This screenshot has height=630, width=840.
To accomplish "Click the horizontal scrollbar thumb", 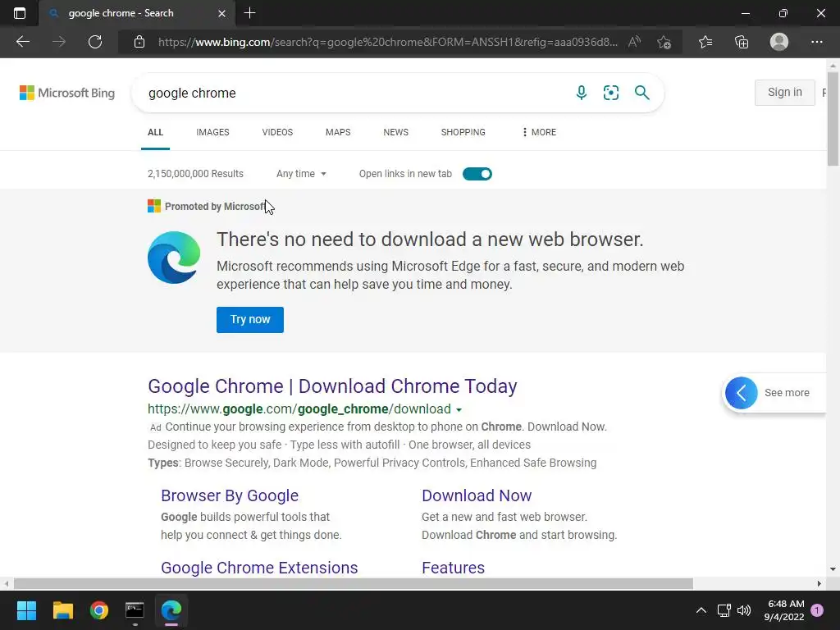I will [x=354, y=583].
